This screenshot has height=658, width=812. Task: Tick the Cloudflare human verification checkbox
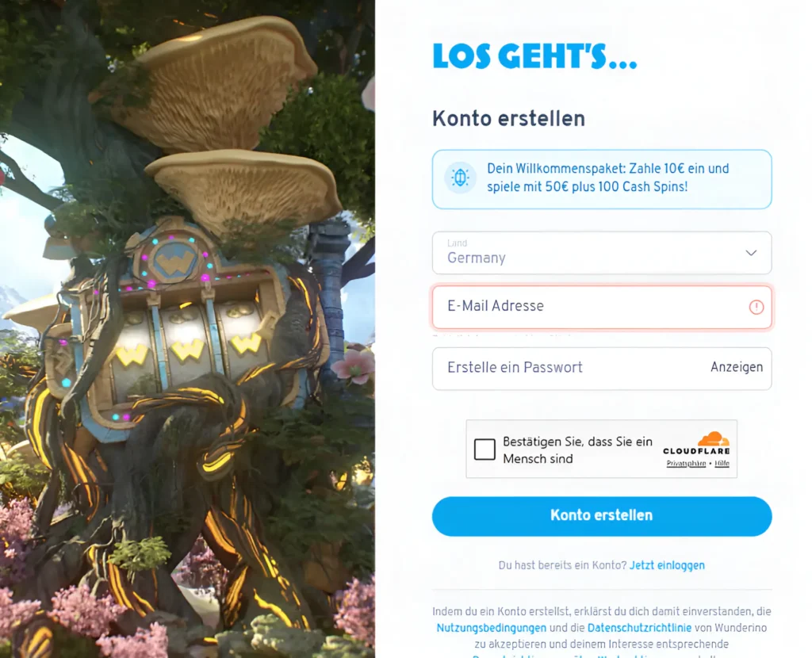[x=485, y=449]
